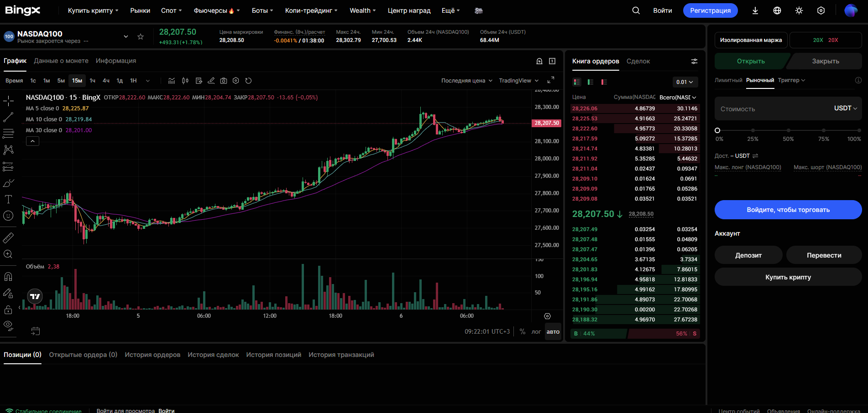
Task: Click the Депозит button
Action: (748, 255)
